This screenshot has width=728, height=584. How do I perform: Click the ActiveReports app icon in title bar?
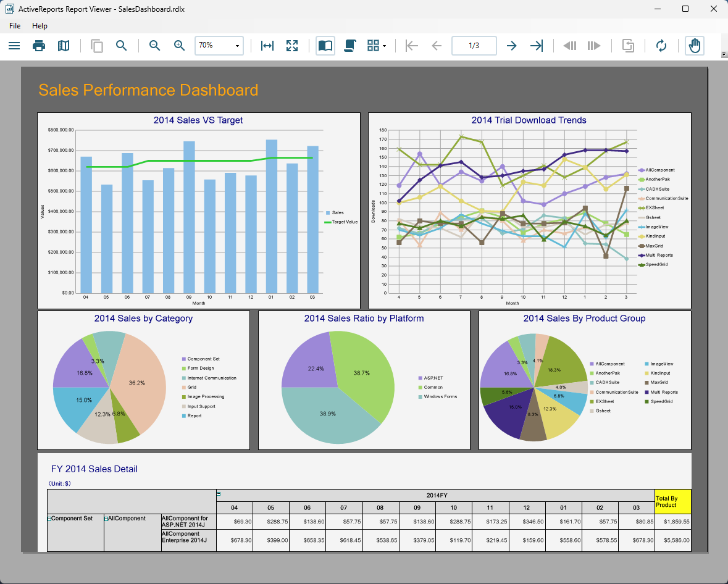click(x=9, y=9)
